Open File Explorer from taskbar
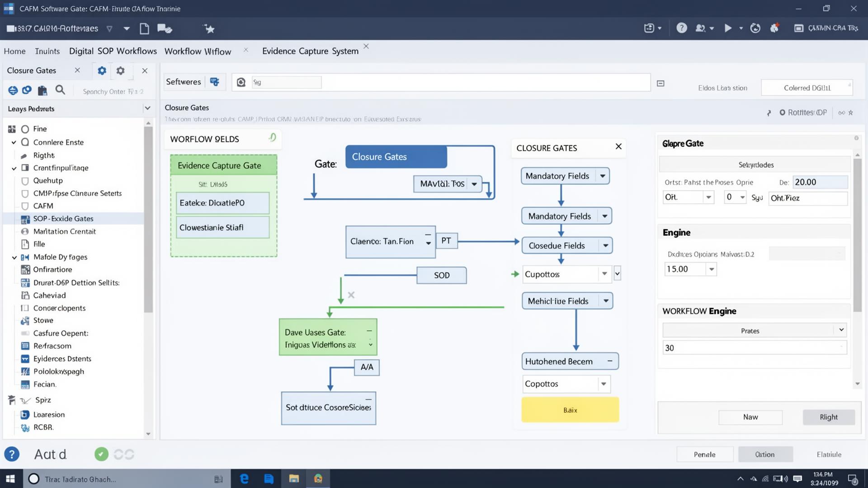 click(294, 479)
